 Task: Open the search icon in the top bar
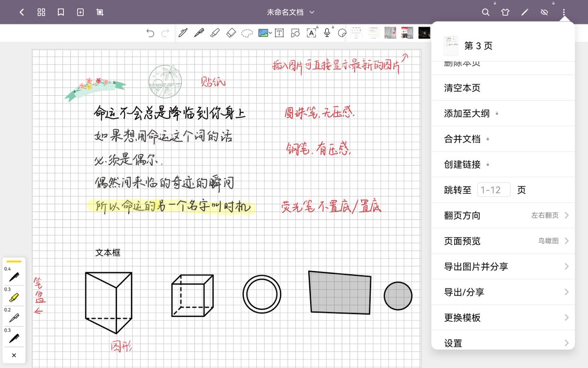pyautogui.click(x=485, y=12)
